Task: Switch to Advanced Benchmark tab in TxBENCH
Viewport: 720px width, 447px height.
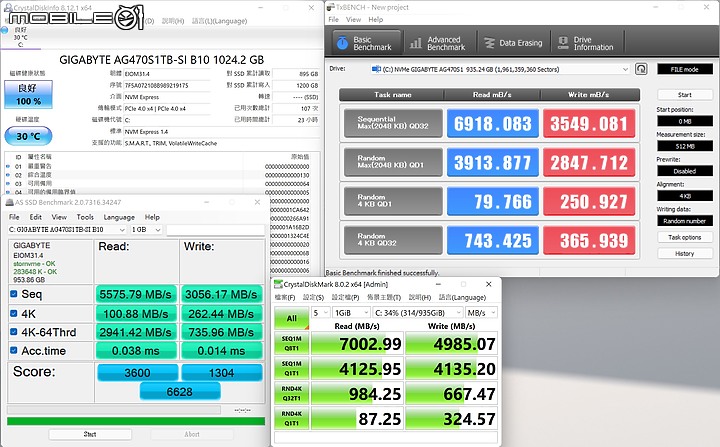Action: pos(438,43)
